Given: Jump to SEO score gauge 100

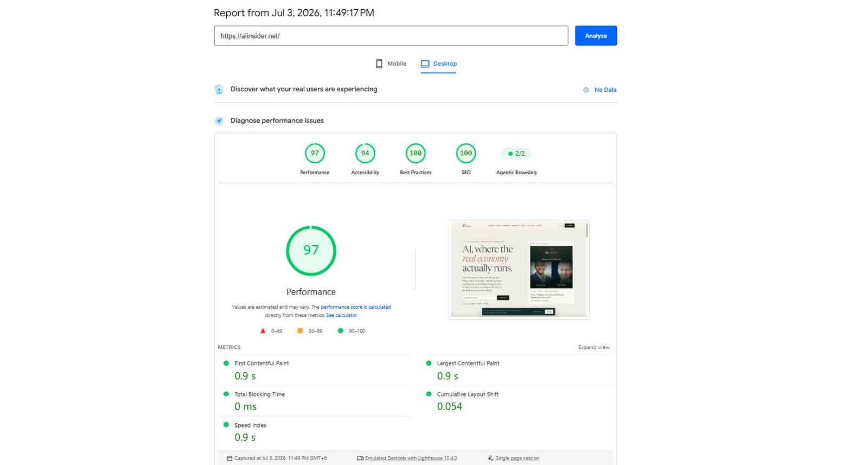Looking at the screenshot, I should [x=466, y=154].
